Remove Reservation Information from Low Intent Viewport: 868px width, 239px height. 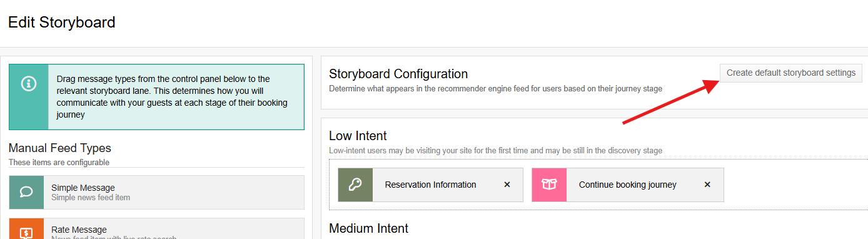point(507,185)
